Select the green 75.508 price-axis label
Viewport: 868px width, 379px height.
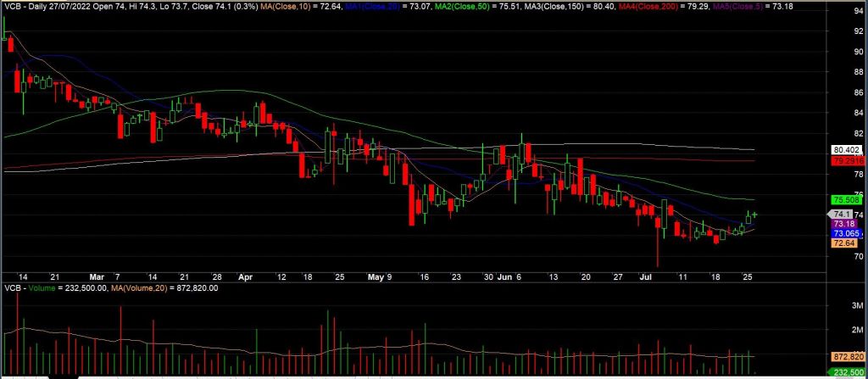point(847,199)
